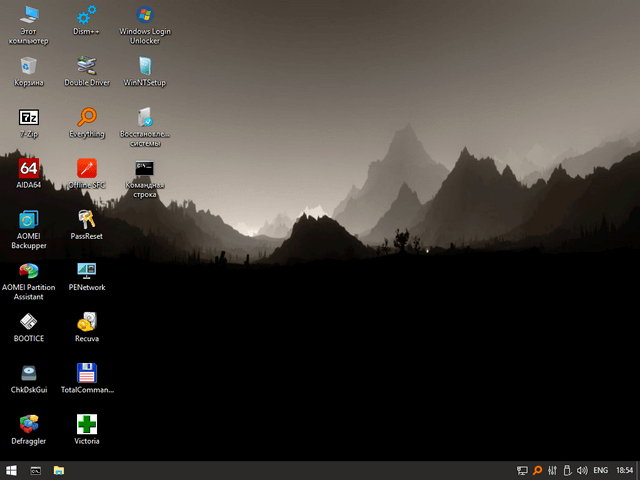The image size is (640, 480).
Task: Open the PENetwork desktop shortcut
Action: coord(87,270)
